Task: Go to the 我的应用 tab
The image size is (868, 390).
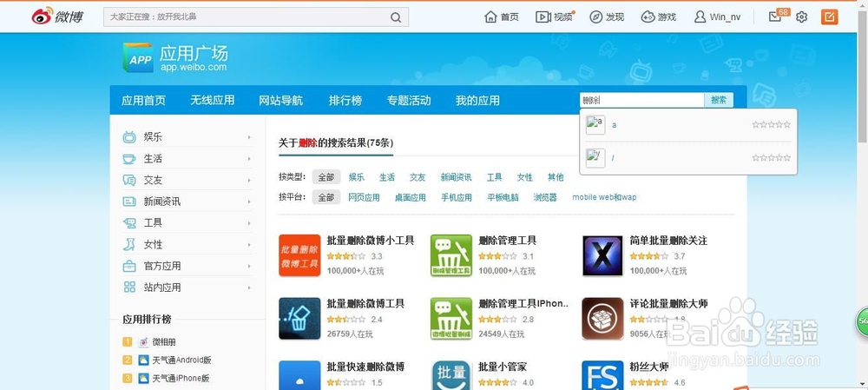Action: click(x=477, y=100)
